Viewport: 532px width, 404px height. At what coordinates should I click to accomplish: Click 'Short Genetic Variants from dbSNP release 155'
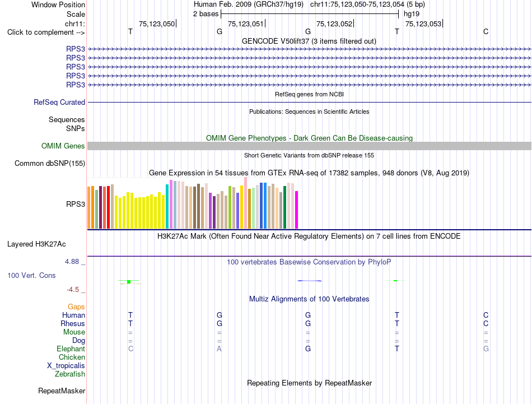pyautogui.click(x=309, y=155)
